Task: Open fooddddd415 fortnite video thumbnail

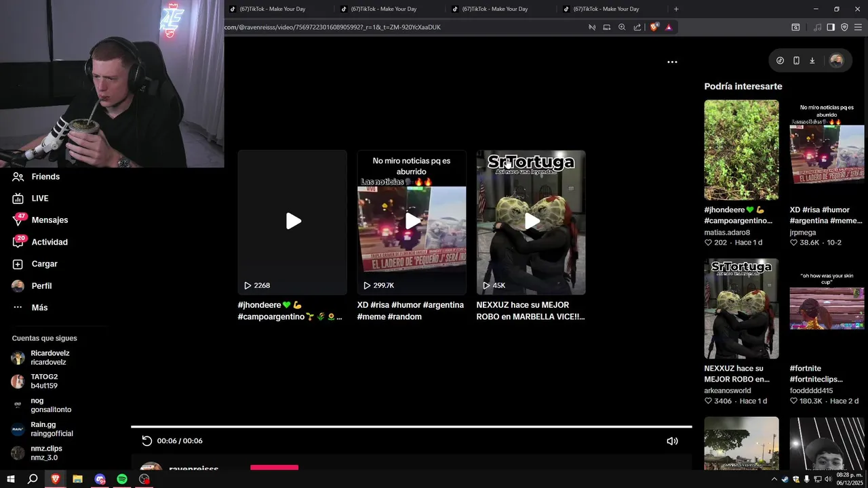Action: point(827,308)
